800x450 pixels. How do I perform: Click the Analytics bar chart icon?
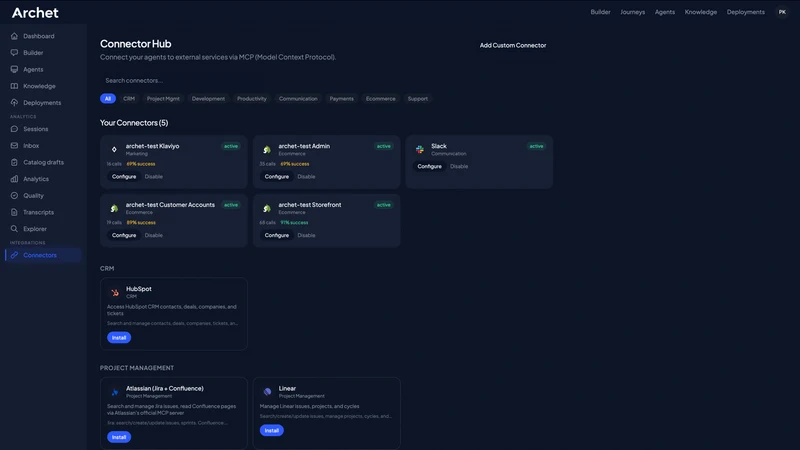coord(14,179)
